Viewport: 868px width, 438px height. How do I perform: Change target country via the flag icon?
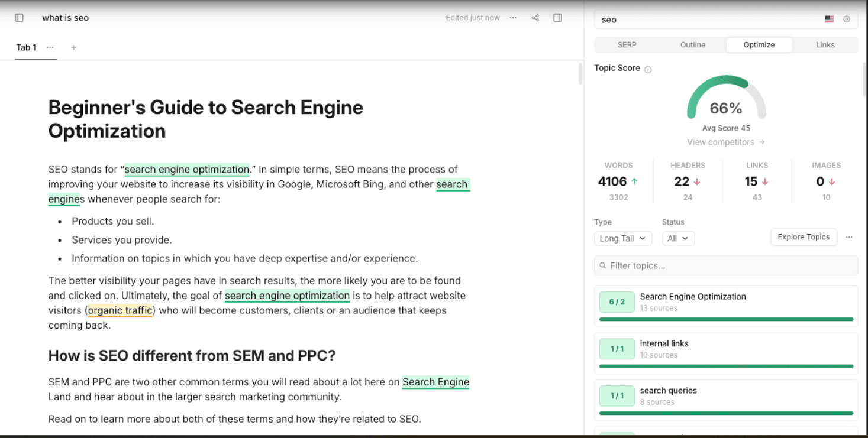pyautogui.click(x=828, y=18)
